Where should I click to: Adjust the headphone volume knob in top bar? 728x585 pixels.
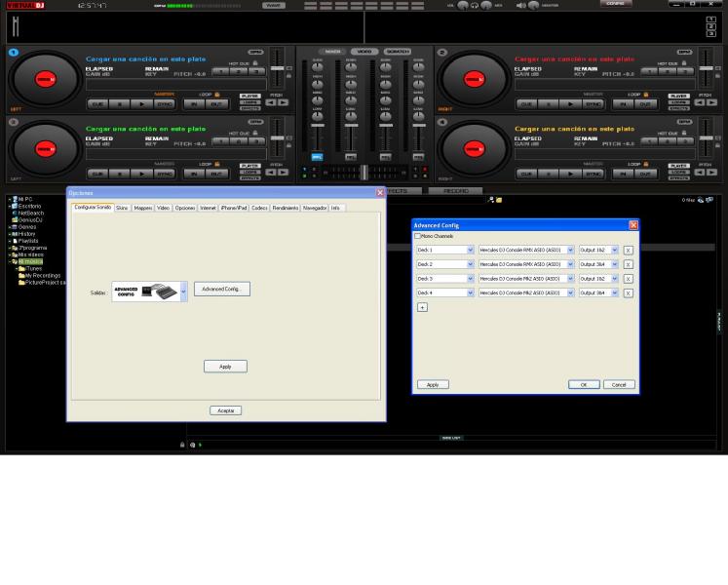pyautogui.click(x=463, y=6)
